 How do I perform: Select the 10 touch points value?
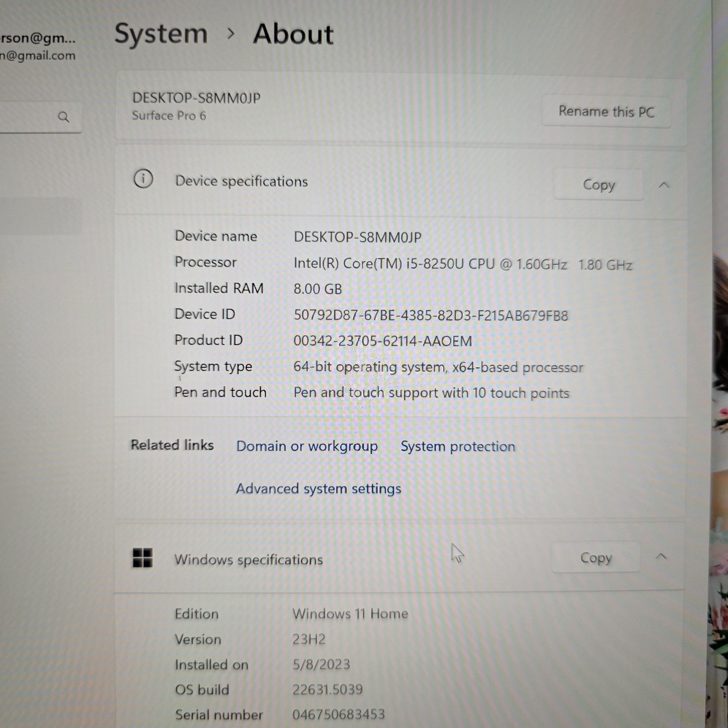pos(431,393)
